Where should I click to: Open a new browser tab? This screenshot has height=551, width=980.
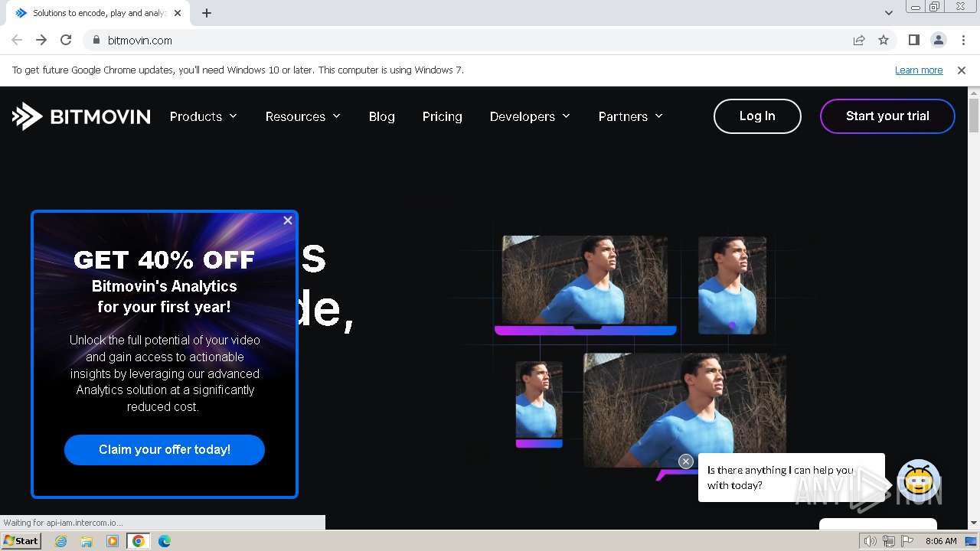click(207, 13)
